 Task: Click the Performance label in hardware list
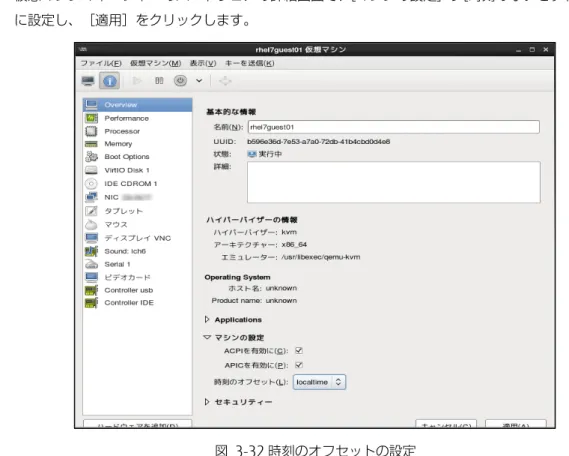click(x=126, y=118)
